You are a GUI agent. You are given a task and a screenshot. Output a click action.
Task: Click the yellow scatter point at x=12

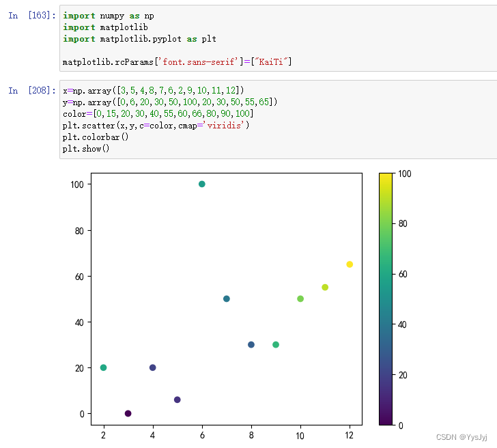350,264
